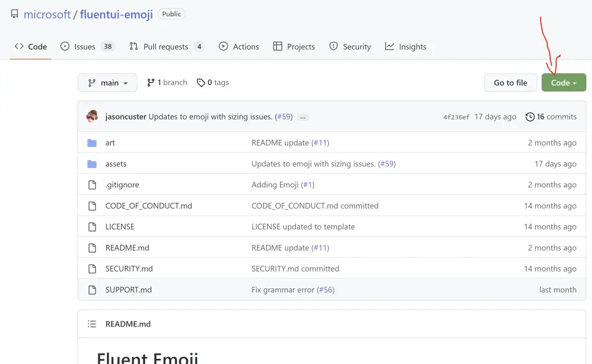Screen dimensions: 592x364
Task: Click the commit history clock icon
Action: click(x=530, y=117)
